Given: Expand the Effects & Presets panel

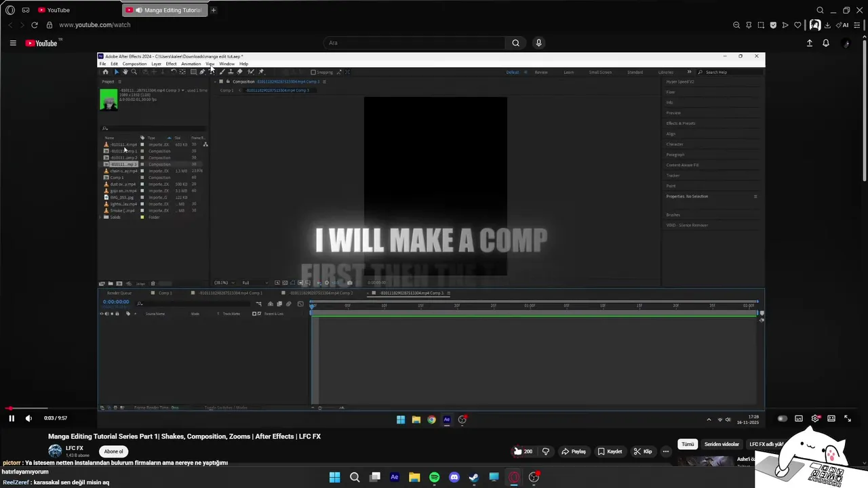Looking at the screenshot, I should pos(681,123).
